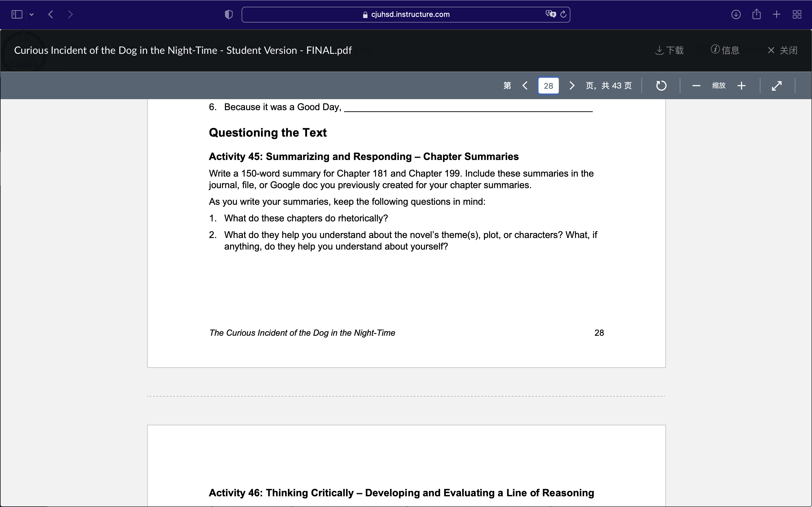The image size is (812, 507).
Task: Open the 信息 info panel
Action: [x=725, y=50]
